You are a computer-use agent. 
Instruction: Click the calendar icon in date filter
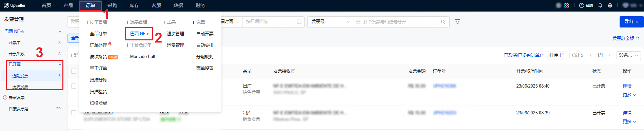pyautogui.click(x=299, y=21)
